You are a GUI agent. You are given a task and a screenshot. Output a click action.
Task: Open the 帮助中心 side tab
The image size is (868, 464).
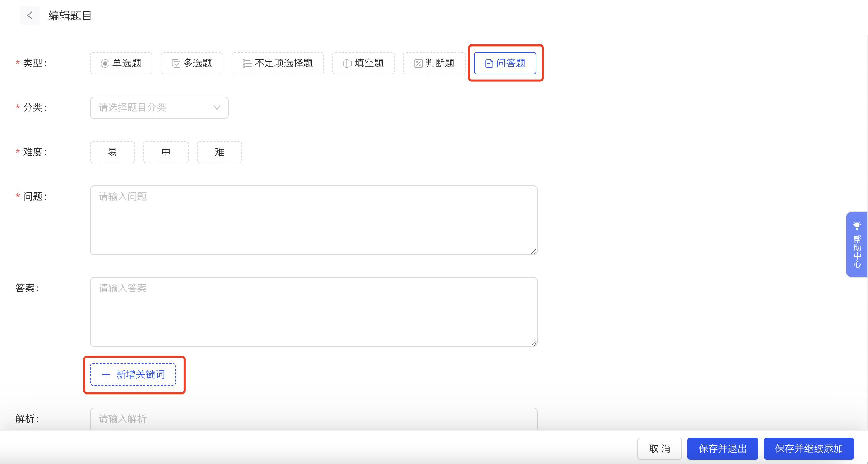[x=857, y=245]
